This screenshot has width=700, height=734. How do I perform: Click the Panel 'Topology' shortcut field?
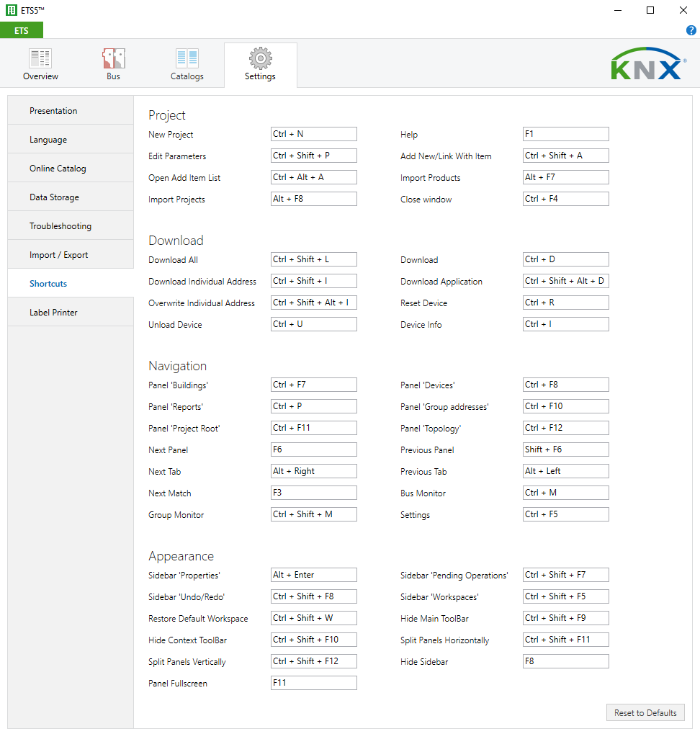[566, 428]
